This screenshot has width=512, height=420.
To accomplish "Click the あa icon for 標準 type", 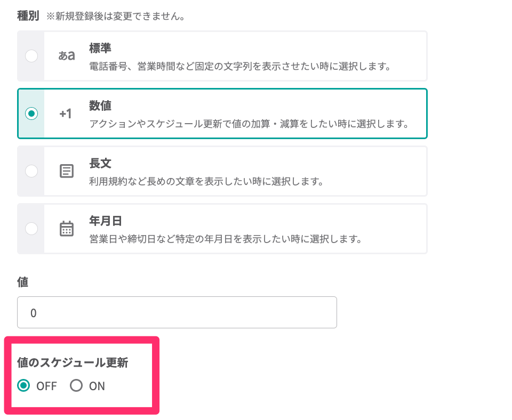I will [66, 56].
